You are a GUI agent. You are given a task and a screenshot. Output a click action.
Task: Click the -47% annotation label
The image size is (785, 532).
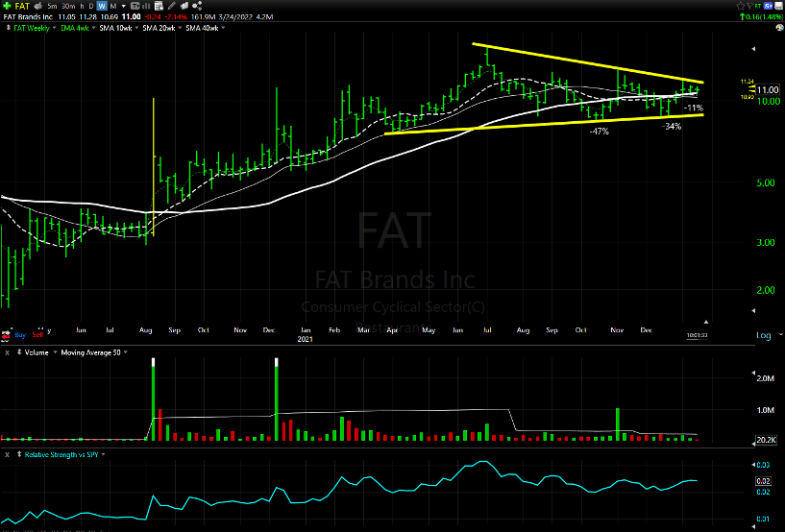tap(600, 132)
